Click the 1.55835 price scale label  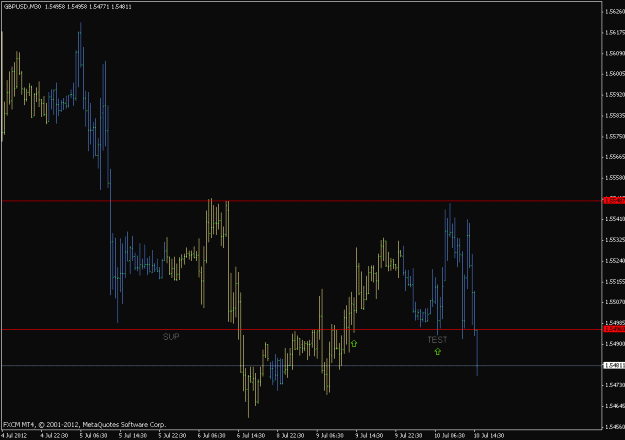615,116
